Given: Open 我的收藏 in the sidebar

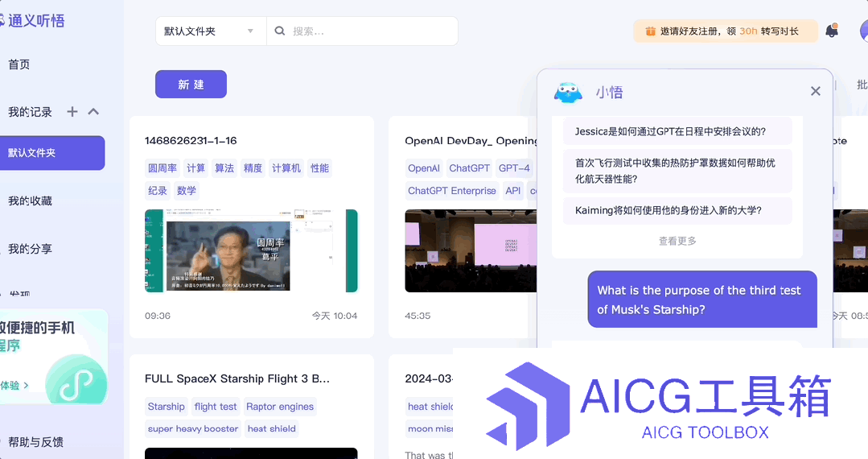Looking at the screenshot, I should coord(30,201).
